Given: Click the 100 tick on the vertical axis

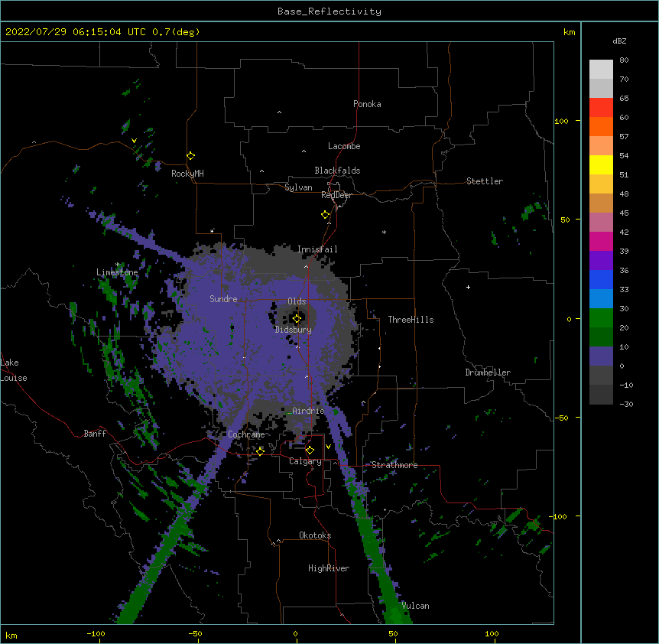Looking at the screenshot, I should pyautogui.click(x=561, y=121).
